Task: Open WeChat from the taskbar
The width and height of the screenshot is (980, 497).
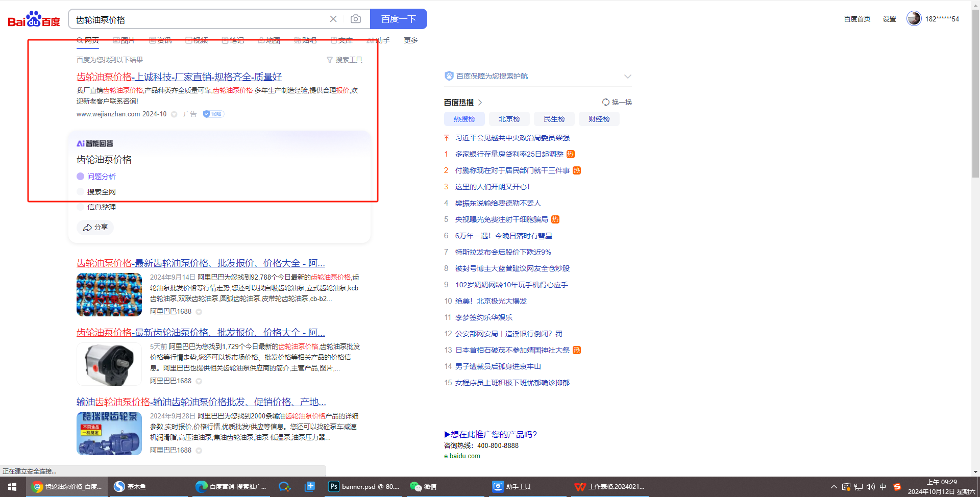Action: 423,486
